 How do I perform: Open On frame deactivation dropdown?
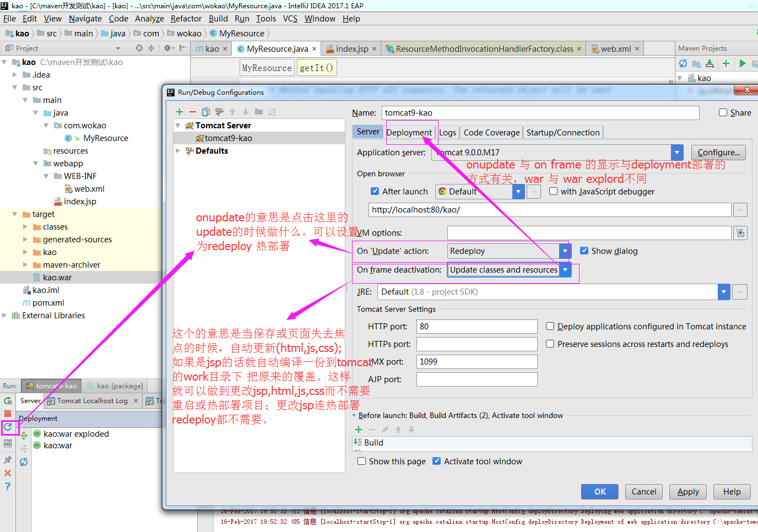coord(565,270)
